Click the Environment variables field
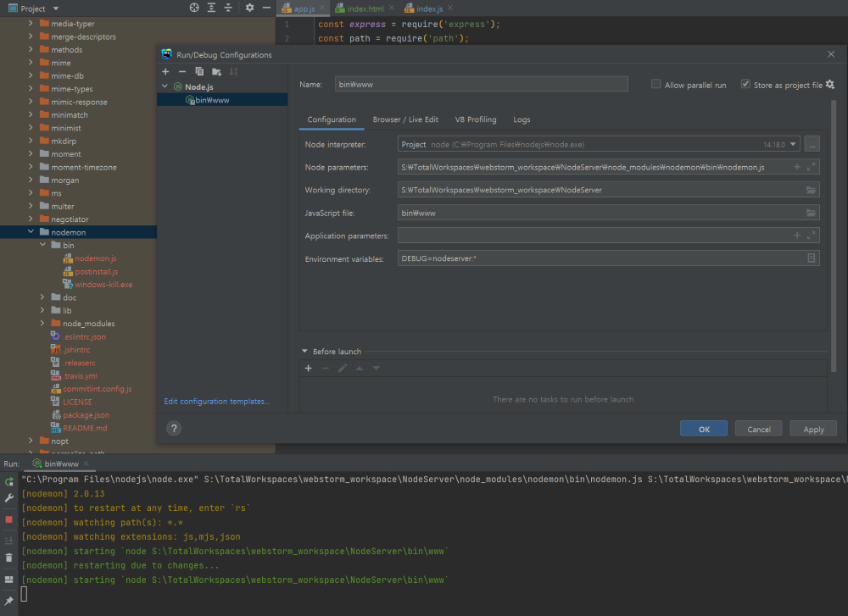This screenshot has width=848, height=616. (608, 258)
